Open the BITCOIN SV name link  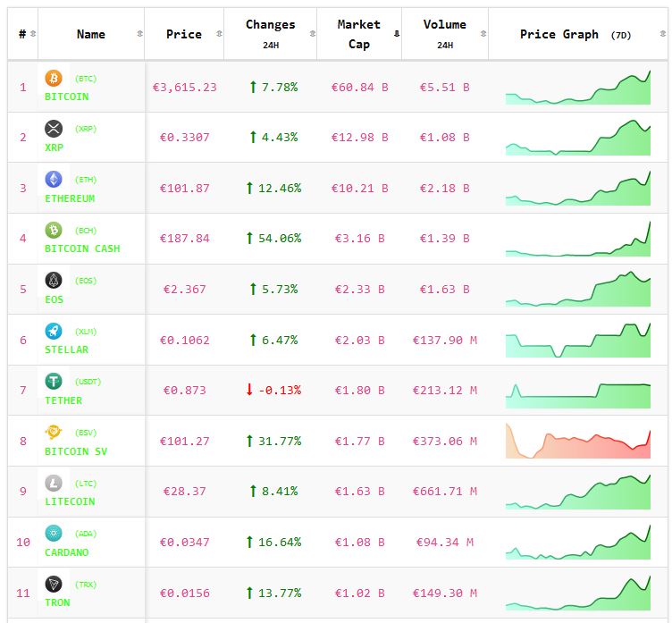pyautogui.click(x=75, y=451)
